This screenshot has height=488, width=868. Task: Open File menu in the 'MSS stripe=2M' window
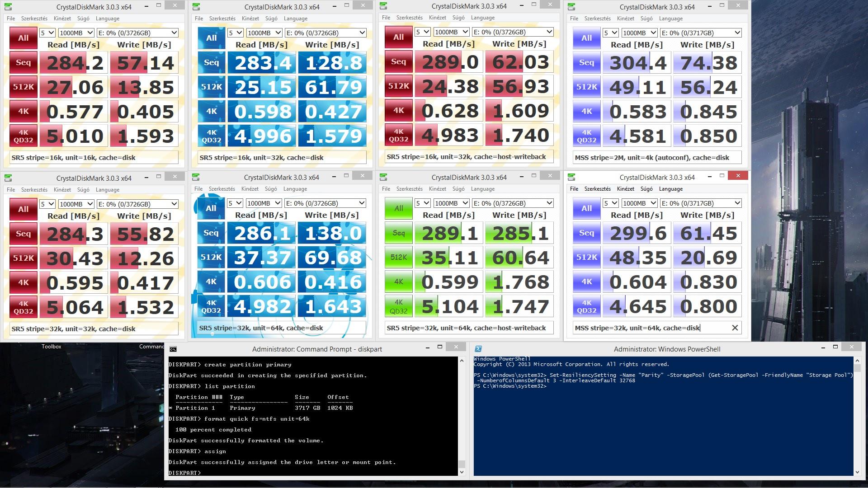574,19
